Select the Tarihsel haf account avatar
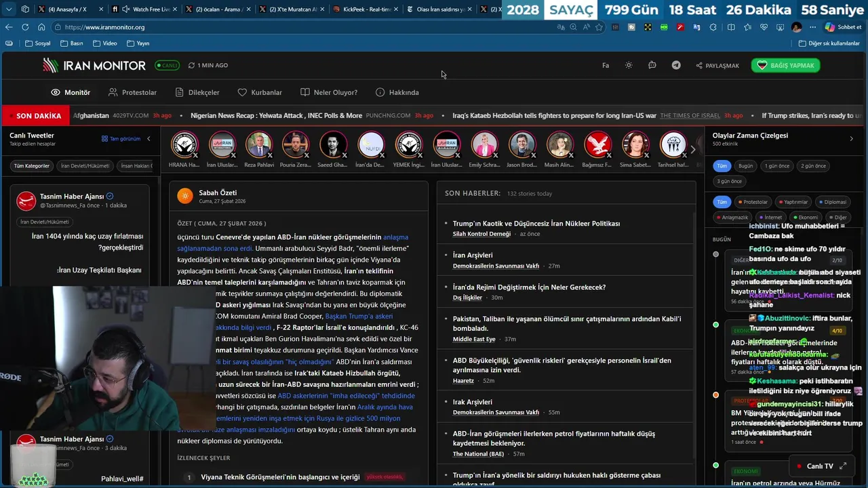Image resolution: width=868 pixels, height=488 pixels. click(673, 145)
